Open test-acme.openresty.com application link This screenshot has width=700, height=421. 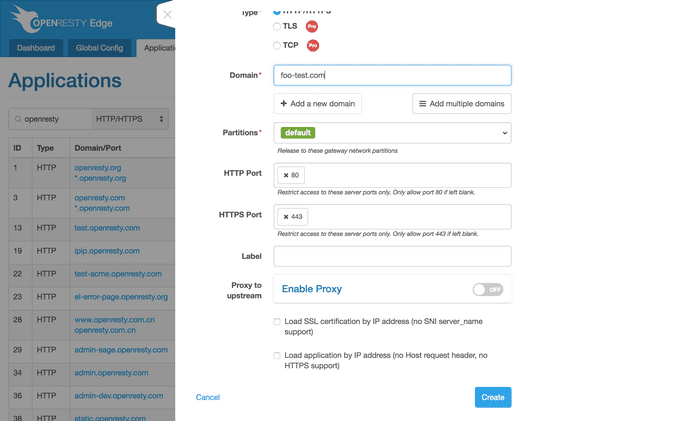point(118,274)
